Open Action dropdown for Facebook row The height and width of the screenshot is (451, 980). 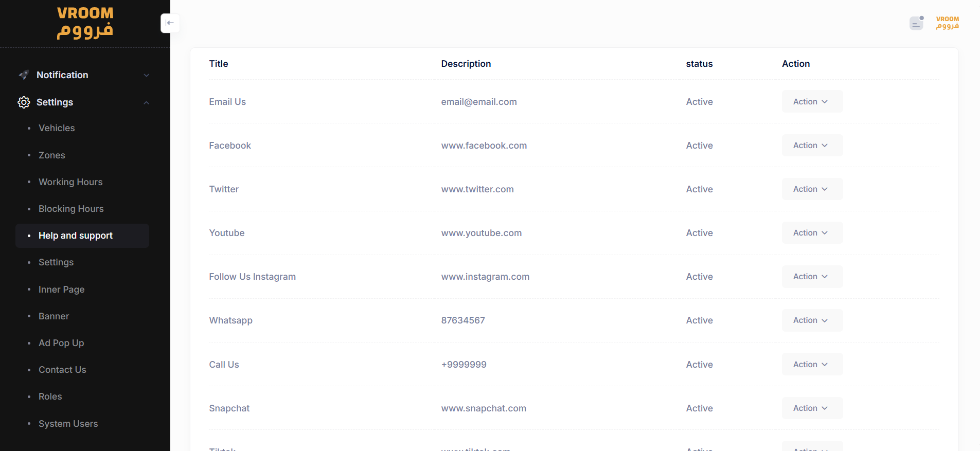coord(812,146)
